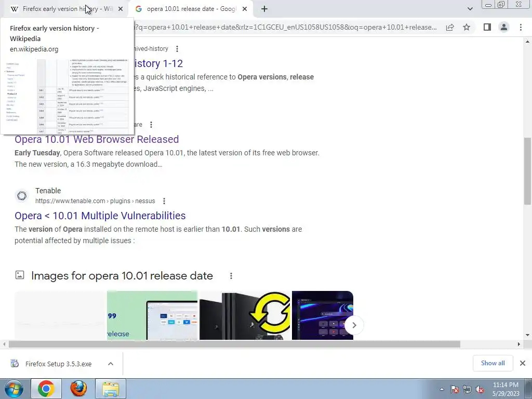Click the vertical scrollbar down arrow

tap(527, 335)
